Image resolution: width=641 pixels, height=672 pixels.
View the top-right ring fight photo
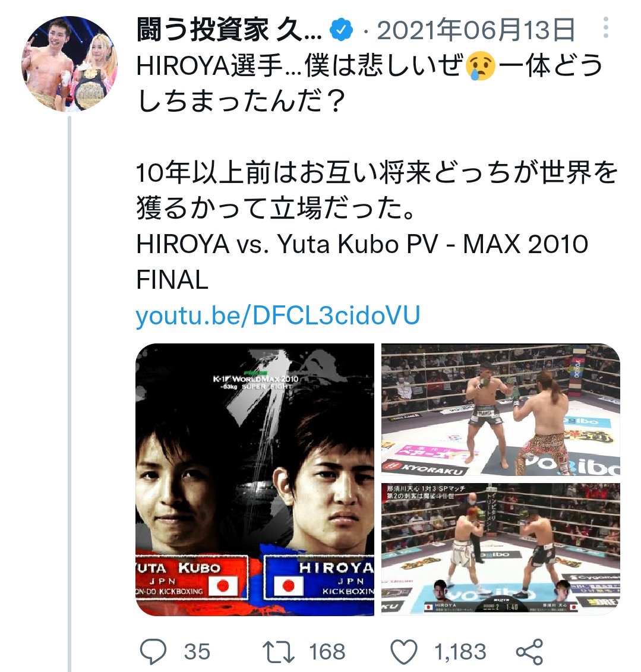click(500, 410)
